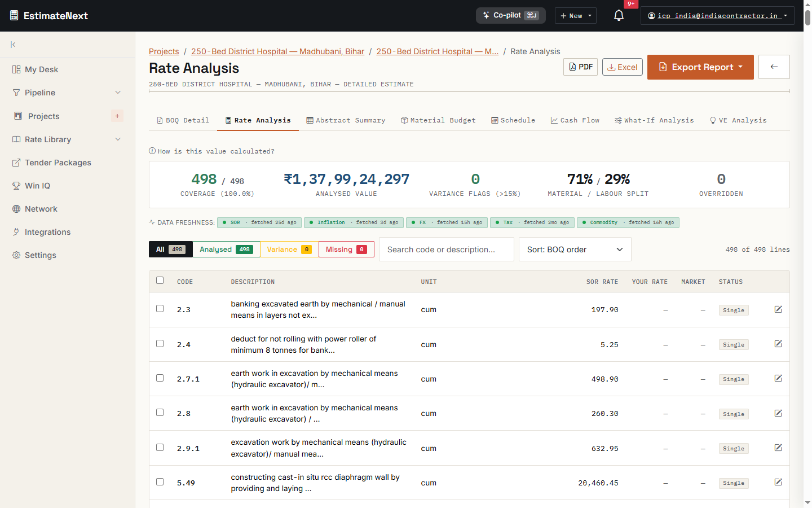Filter by Missing lines

(346, 249)
